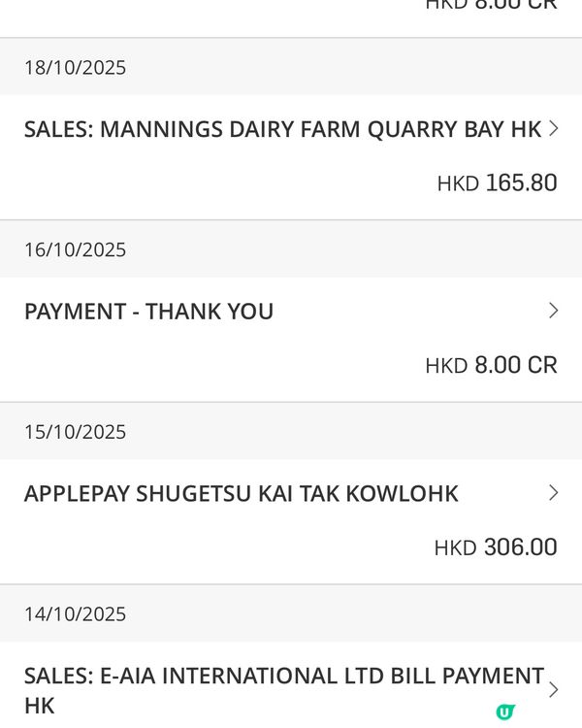
Task: Select the 306.00 amount figure
Action: click(x=520, y=547)
